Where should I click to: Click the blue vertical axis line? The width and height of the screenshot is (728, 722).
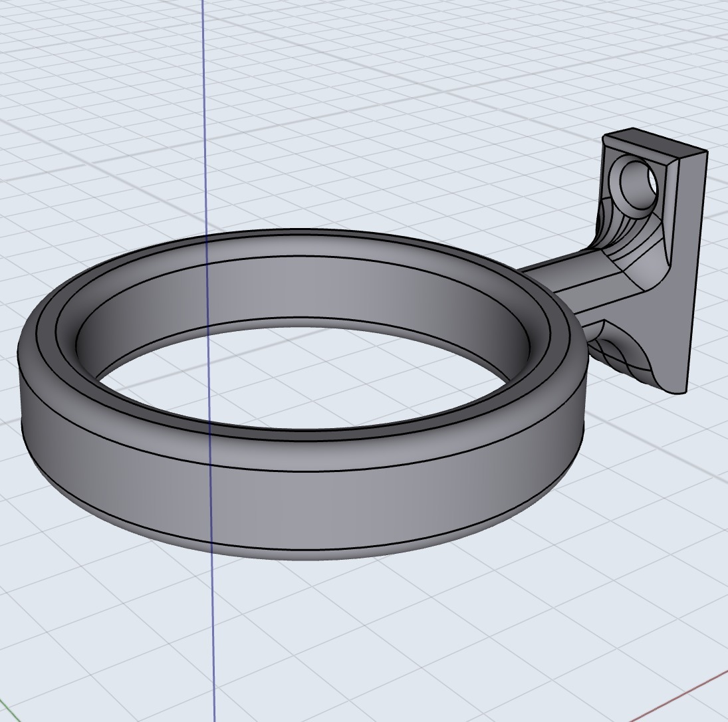[208, 361]
